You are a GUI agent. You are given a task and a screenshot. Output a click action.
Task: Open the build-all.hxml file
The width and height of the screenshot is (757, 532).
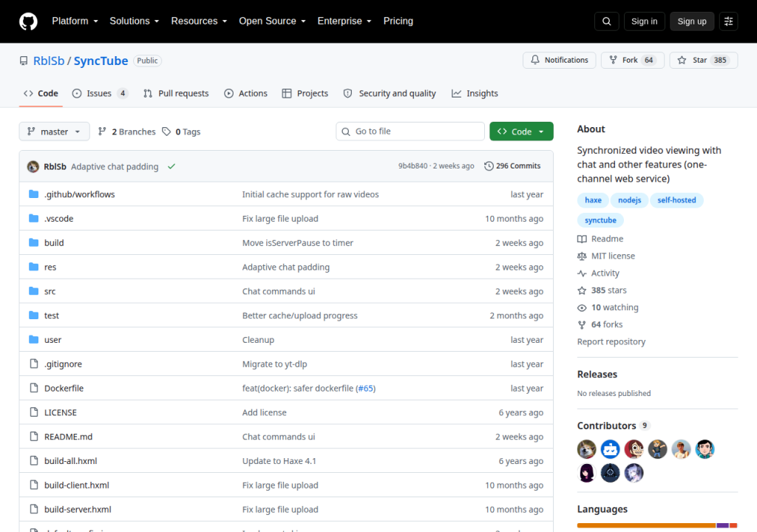pos(70,461)
